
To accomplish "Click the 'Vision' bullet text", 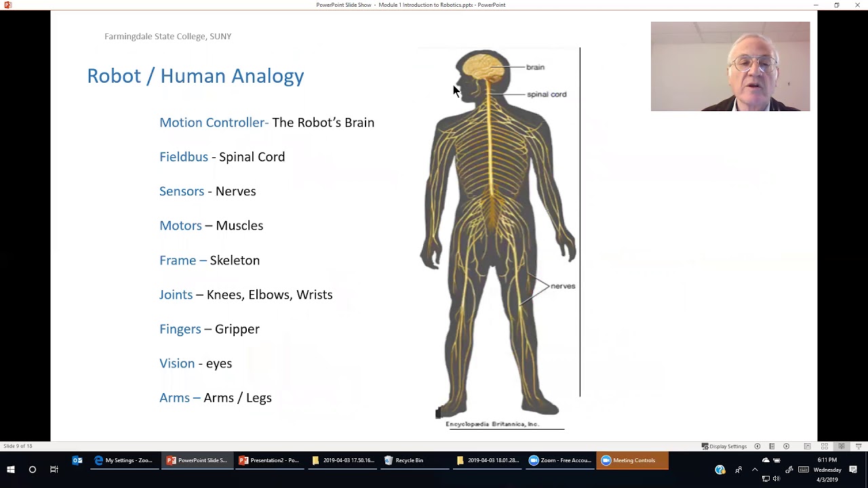I will (x=177, y=363).
